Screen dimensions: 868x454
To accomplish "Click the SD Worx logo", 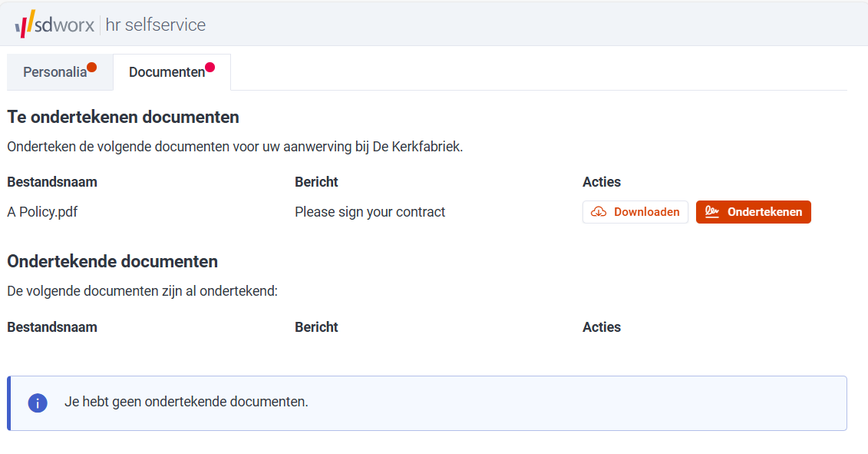I will pyautogui.click(x=54, y=25).
